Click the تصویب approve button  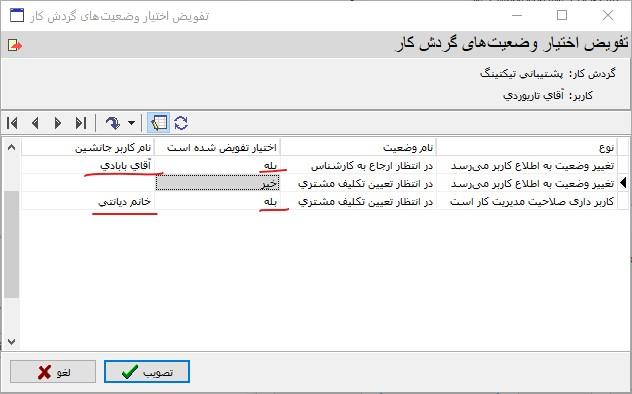[x=147, y=371]
